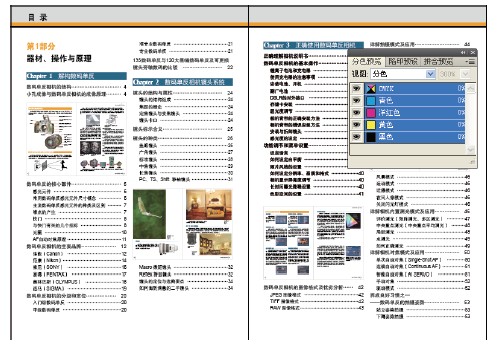Click the lens illustrations page thumbnail

point(102,139)
